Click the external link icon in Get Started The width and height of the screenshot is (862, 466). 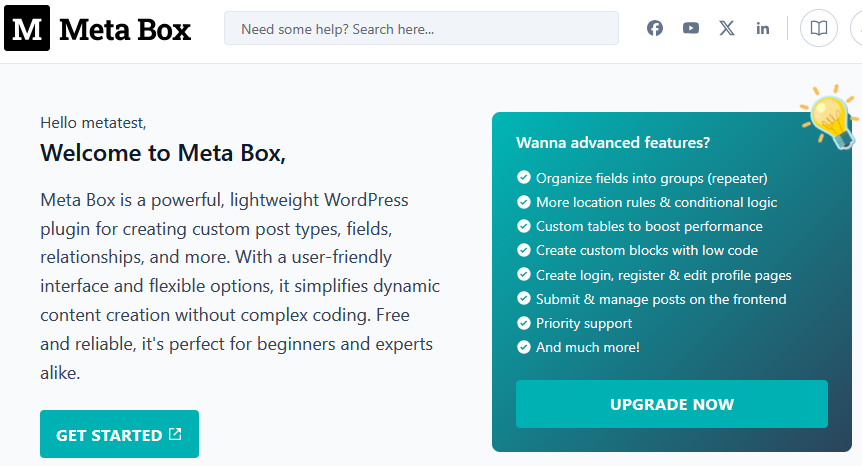point(175,434)
